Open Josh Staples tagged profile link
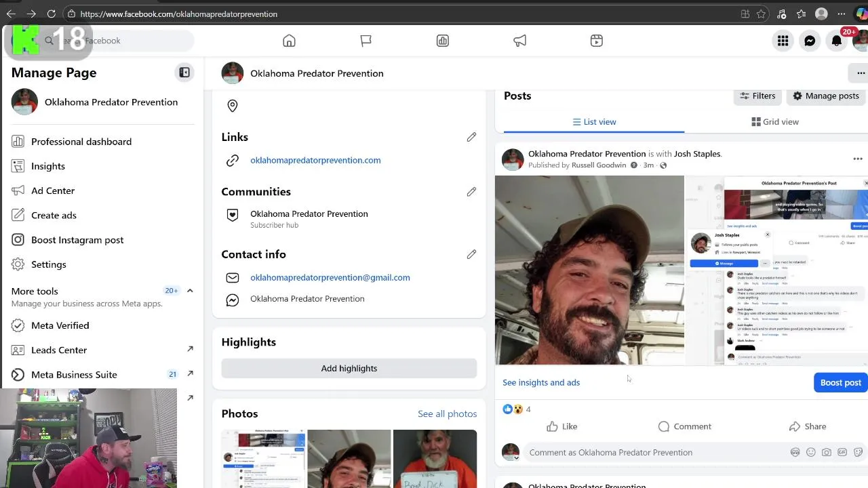The image size is (868, 488). (x=697, y=154)
